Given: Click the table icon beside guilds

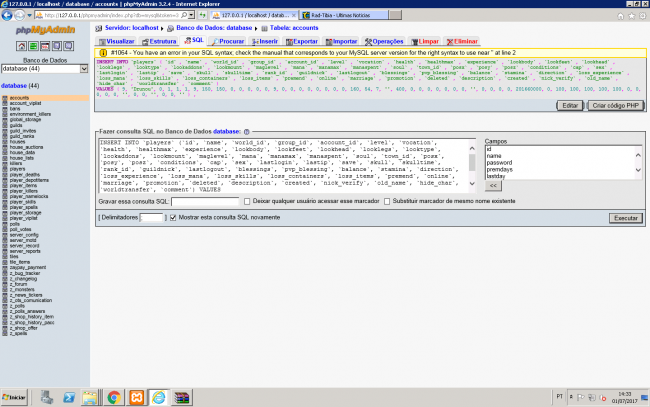Looking at the screenshot, I should 5,125.
